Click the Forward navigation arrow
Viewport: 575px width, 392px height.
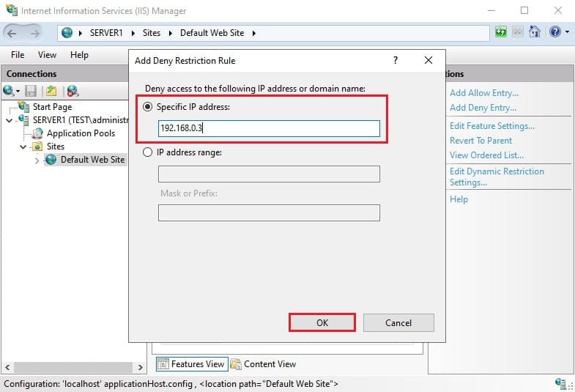tap(34, 34)
